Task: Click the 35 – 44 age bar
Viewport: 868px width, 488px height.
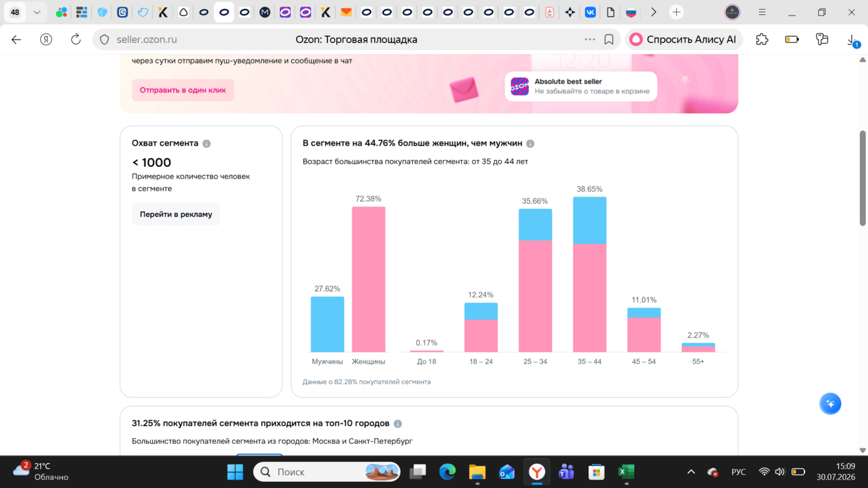Action: [589, 274]
